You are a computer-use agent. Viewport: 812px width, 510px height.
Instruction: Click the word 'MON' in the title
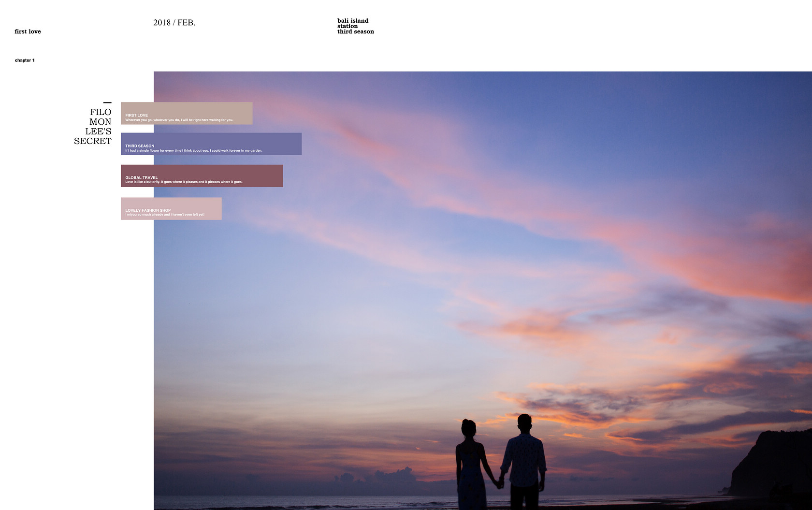click(100, 122)
